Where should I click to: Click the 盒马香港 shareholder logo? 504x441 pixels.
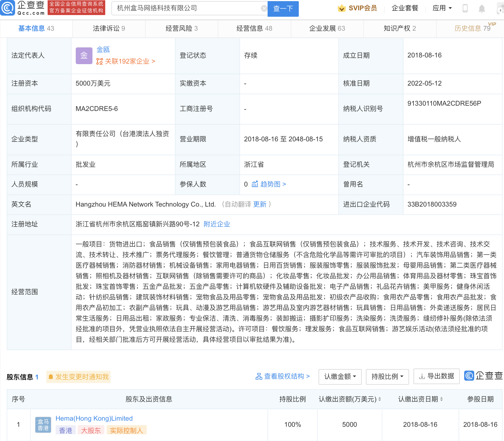coord(43,425)
